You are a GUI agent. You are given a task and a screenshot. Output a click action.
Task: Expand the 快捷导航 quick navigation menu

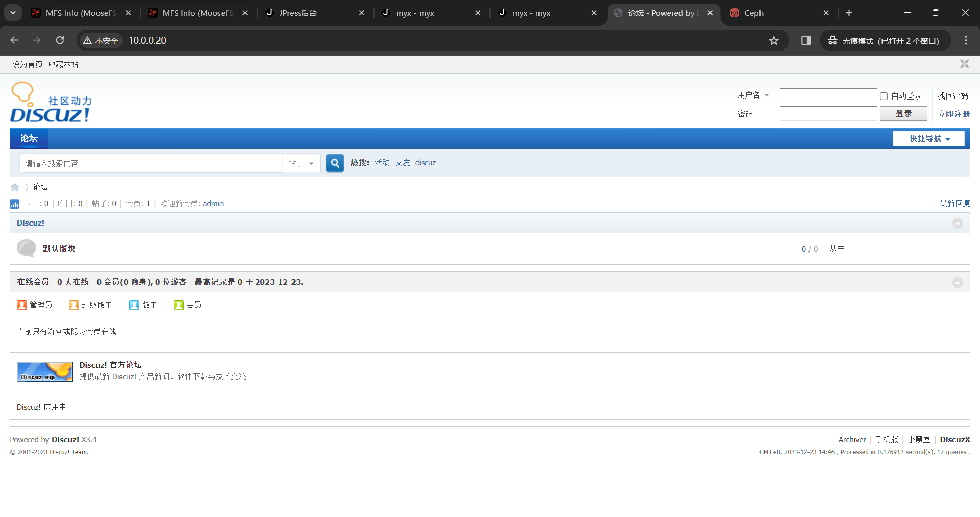(928, 138)
